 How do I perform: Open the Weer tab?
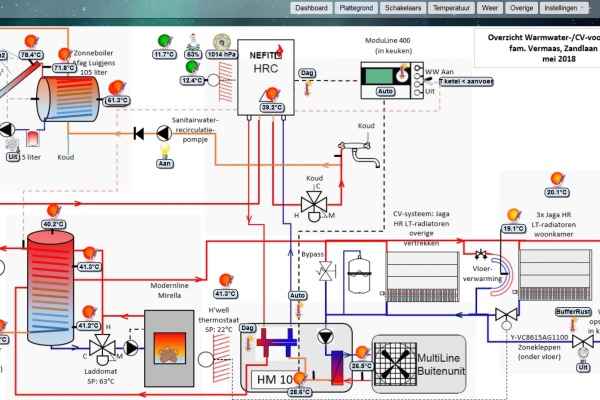coord(490,8)
